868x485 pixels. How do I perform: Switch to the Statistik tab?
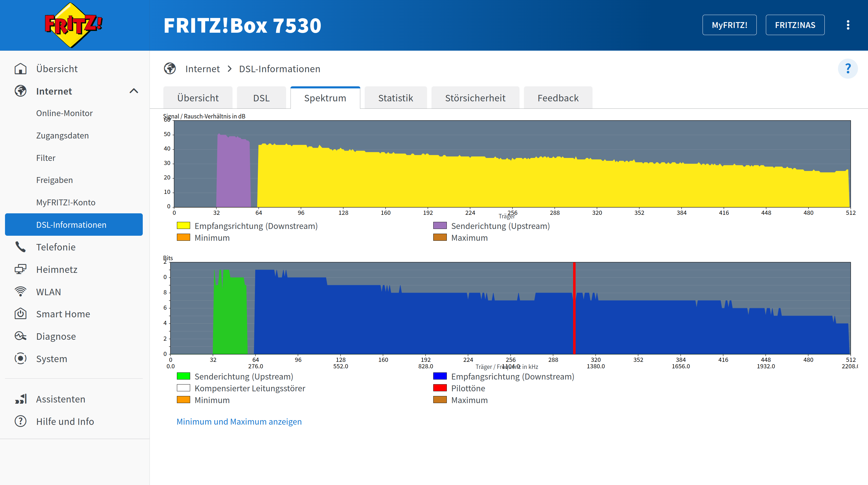click(x=395, y=98)
